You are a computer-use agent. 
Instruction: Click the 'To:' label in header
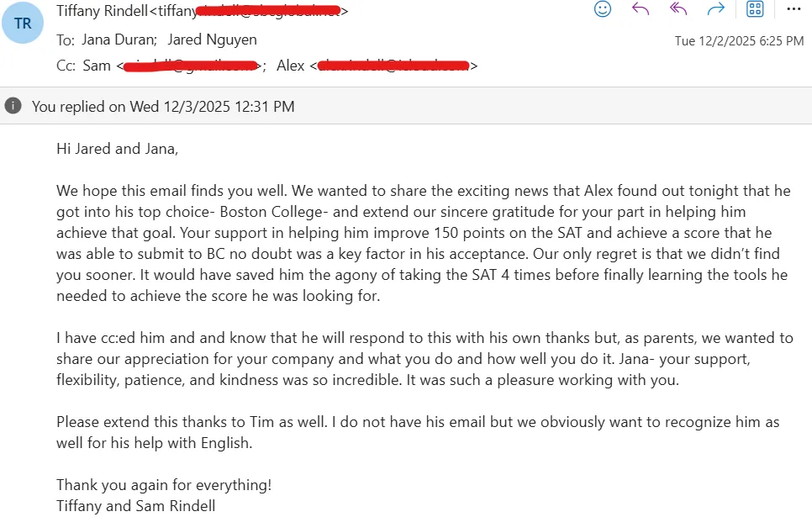(x=65, y=40)
